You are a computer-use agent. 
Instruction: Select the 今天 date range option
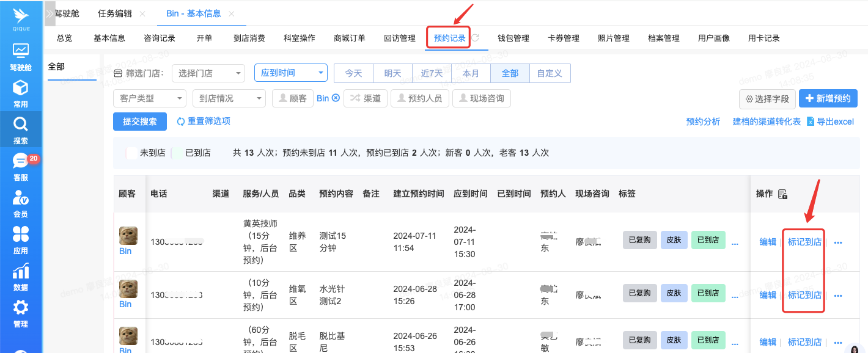pyautogui.click(x=353, y=73)
